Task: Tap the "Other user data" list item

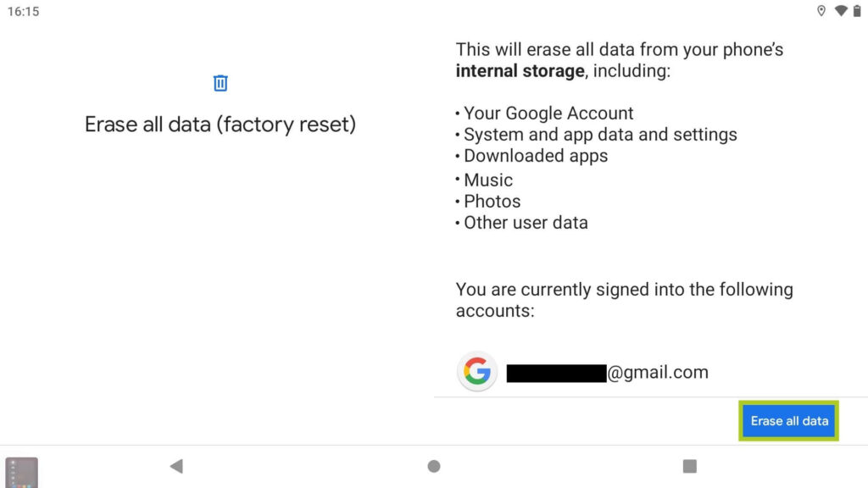Action: [x=526, y=223]
